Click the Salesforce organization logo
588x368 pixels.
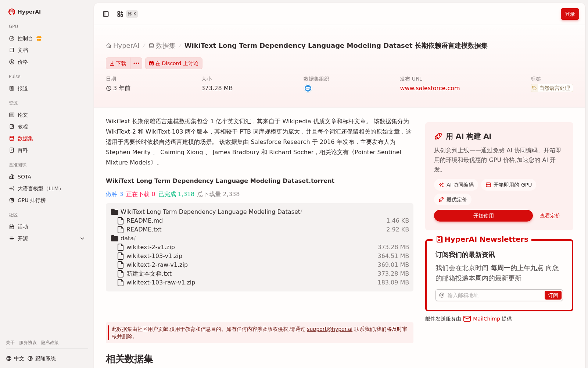click(x=308, y=88)
